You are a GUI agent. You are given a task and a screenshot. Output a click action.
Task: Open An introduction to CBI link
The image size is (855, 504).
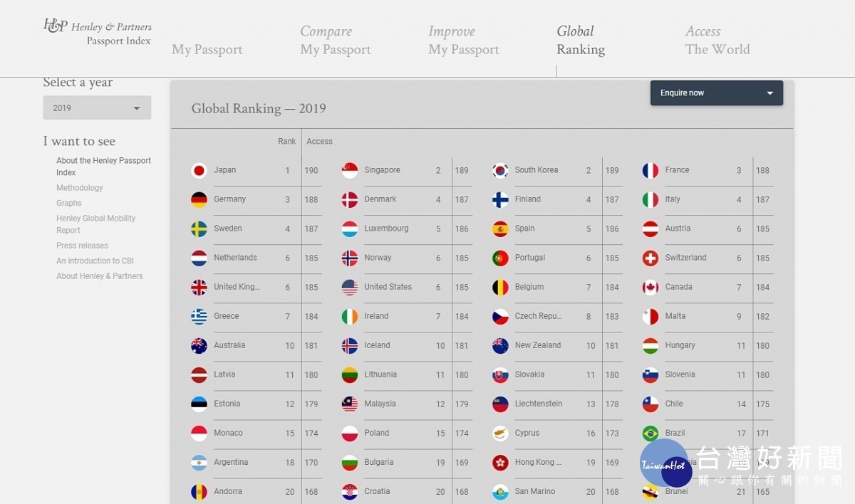95,261
